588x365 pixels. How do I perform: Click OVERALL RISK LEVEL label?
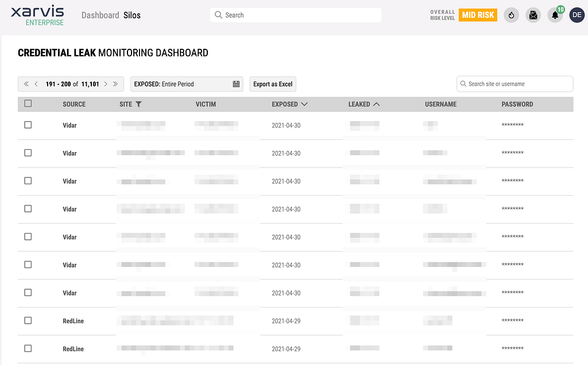point(443,15)
